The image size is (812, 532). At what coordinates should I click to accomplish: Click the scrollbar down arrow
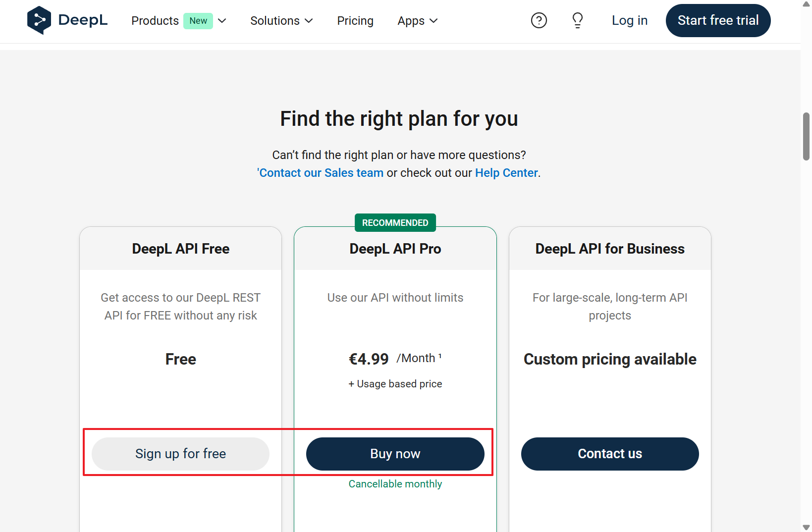(x=807, y=527)
